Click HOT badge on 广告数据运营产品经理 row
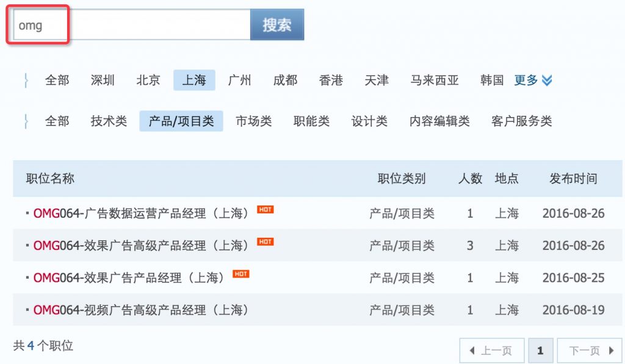 266,210
